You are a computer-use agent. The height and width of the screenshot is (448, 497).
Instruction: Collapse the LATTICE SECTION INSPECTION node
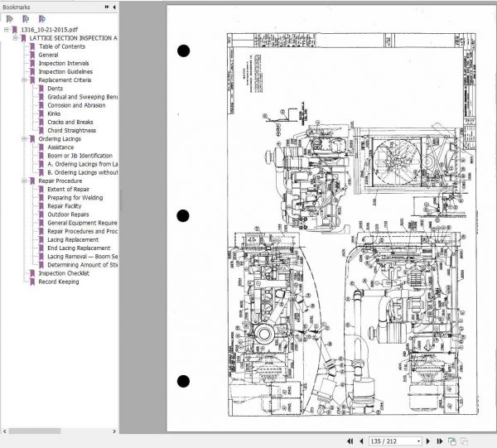coord(15,38)
